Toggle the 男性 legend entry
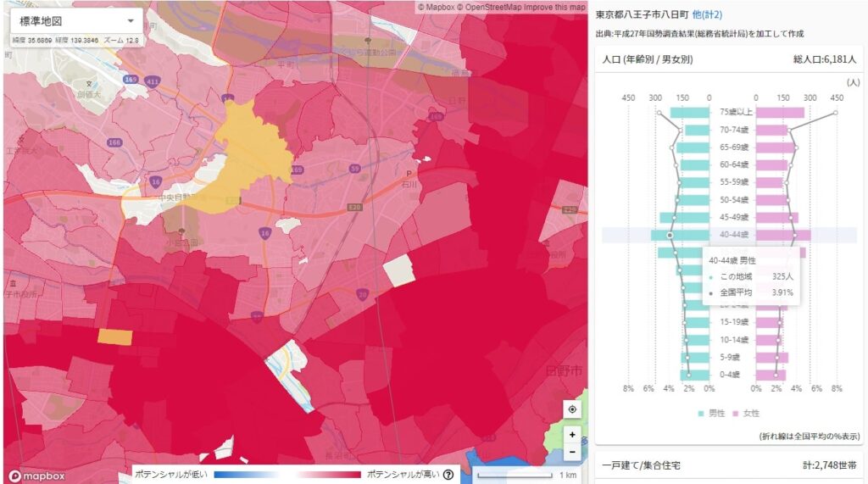The height and width of the screenshot is (484, 868). click(x=711, y=413)
